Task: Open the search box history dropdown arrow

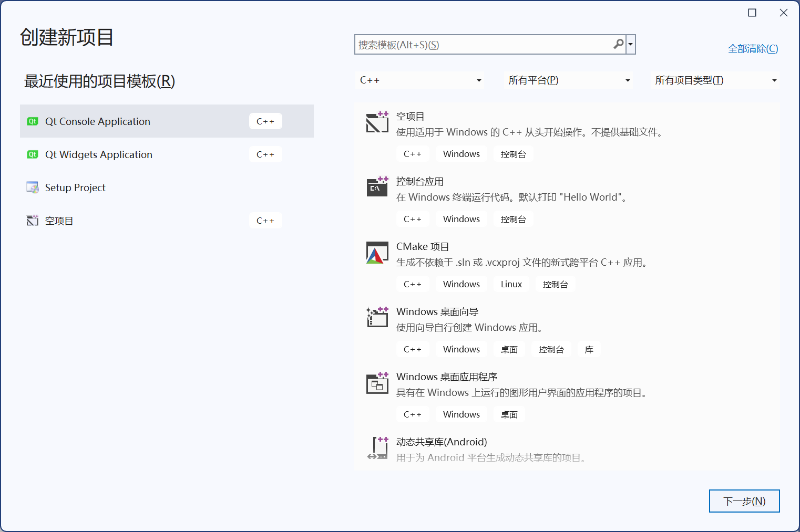Action: 630,45
